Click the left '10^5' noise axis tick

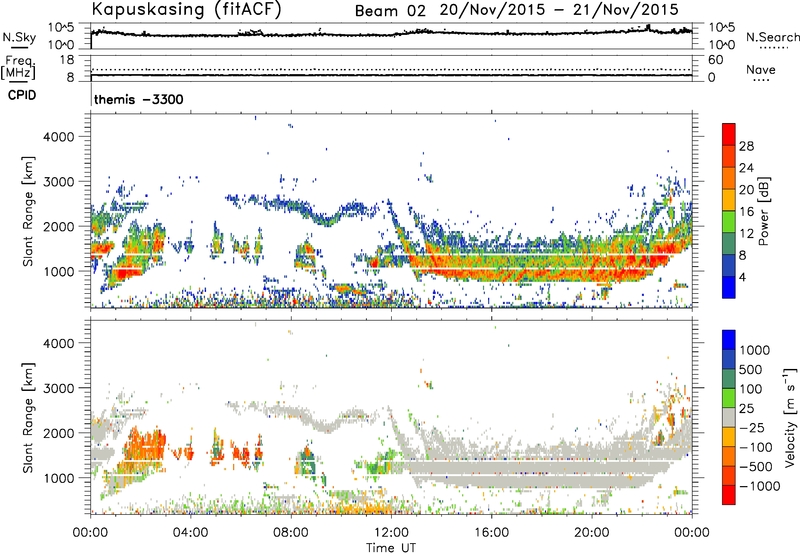(x=61, y=28)
